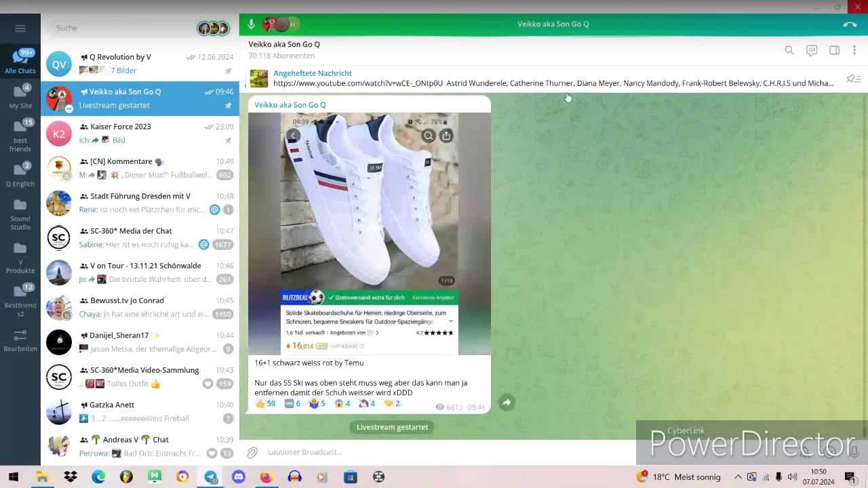Open File Explorer from taskbar

point(42,477)
